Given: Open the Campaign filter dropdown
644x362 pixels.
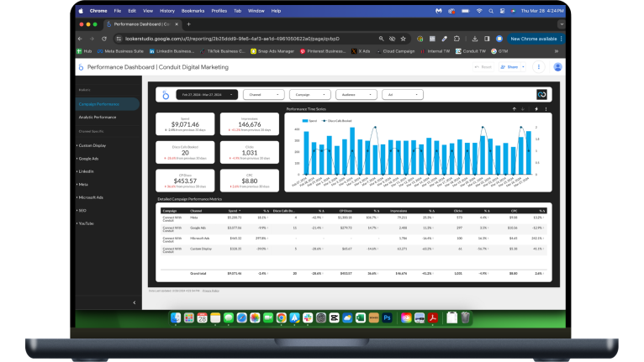Looking at the screenshot, I should 310,95.
